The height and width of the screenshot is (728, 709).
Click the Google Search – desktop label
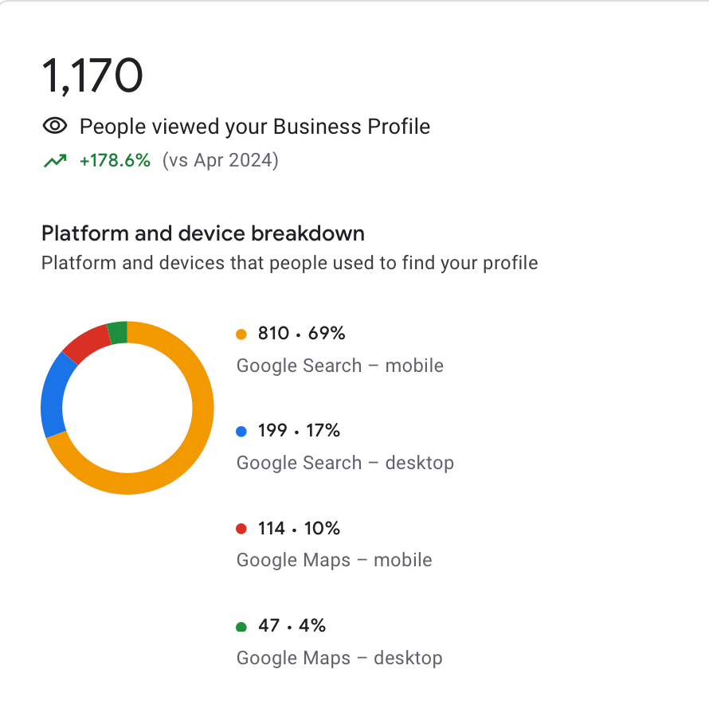click(345, 464)
